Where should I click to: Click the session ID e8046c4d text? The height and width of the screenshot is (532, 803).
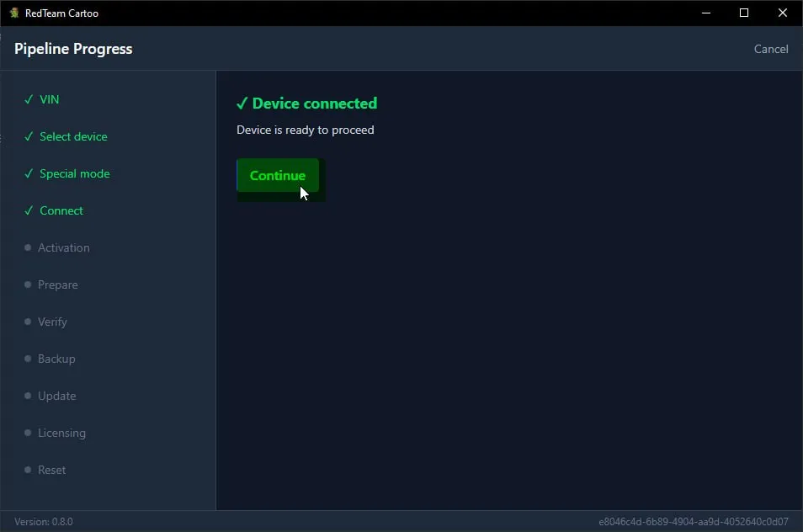pyautogui.click(x=694, y=522)
